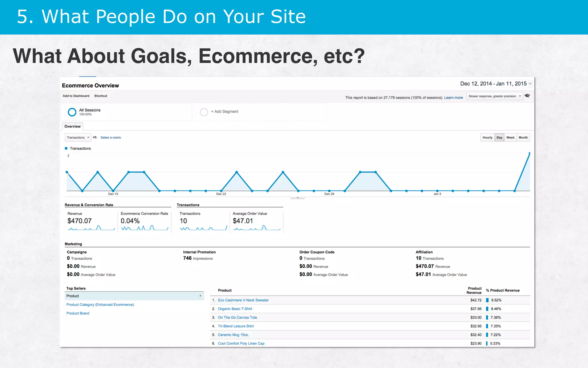Click the blue Transactions legend dot

66,148
